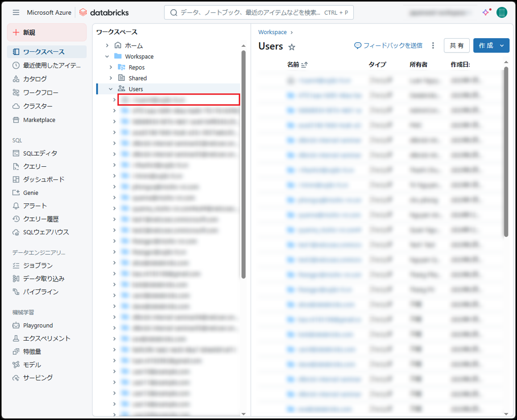This screenshot has height=420, width=517.
Task: Expand the Repos tree node
Action: 111,67
